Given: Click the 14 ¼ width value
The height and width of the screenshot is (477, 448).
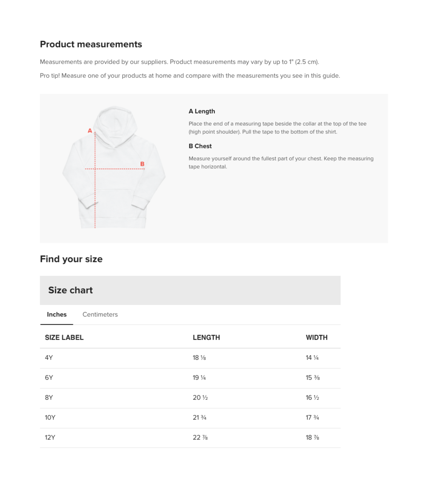Looking at the screenshot, I should (312, 358).
